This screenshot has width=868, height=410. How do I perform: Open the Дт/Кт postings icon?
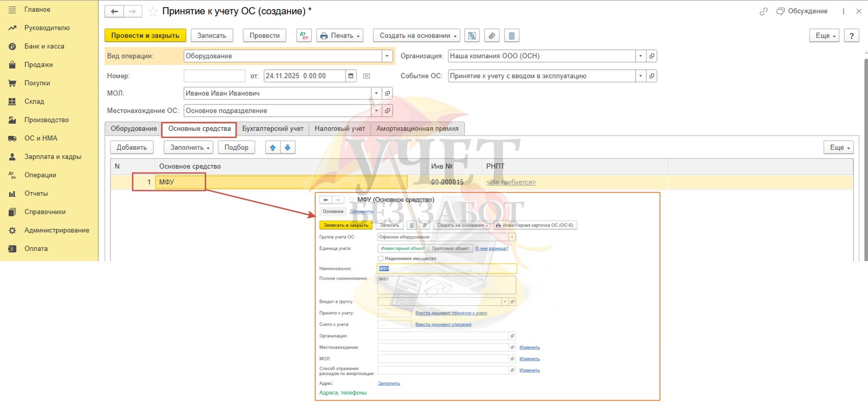(x=304, y=36)
